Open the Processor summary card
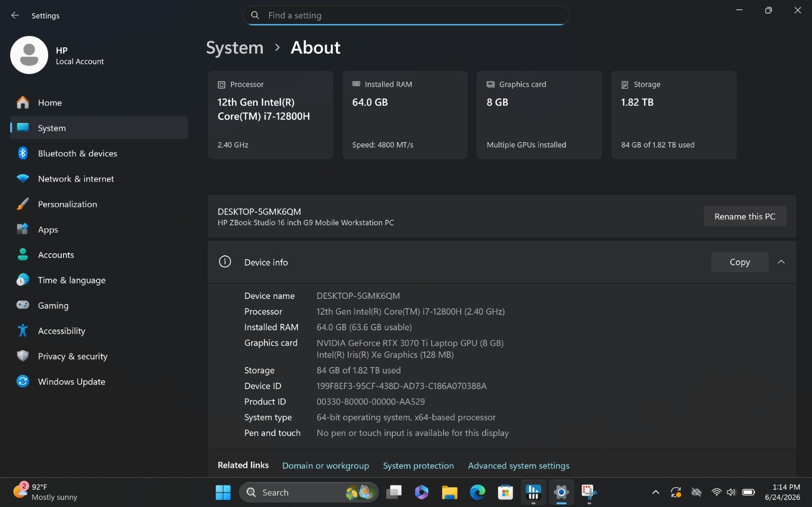 [x=270, y=115]
